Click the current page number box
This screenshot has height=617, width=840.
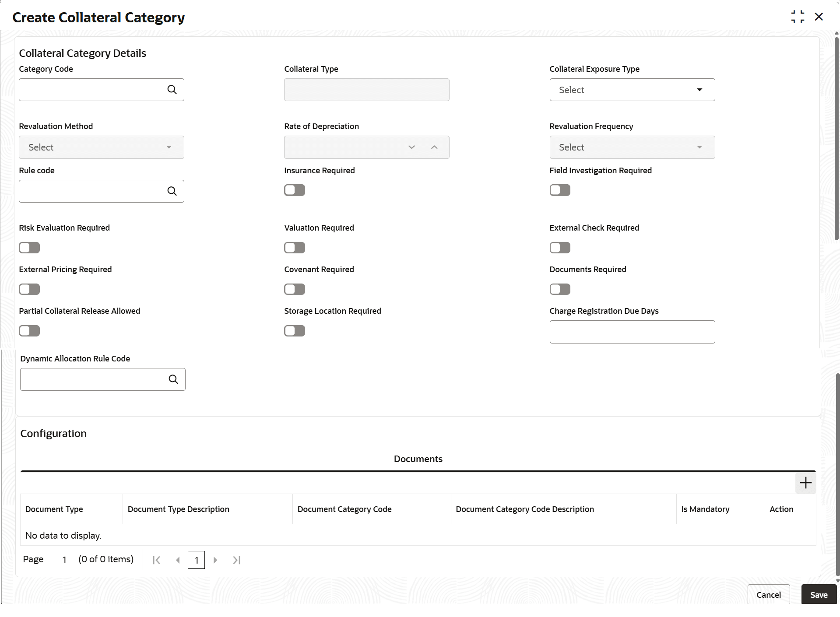(x=196, y=560)
